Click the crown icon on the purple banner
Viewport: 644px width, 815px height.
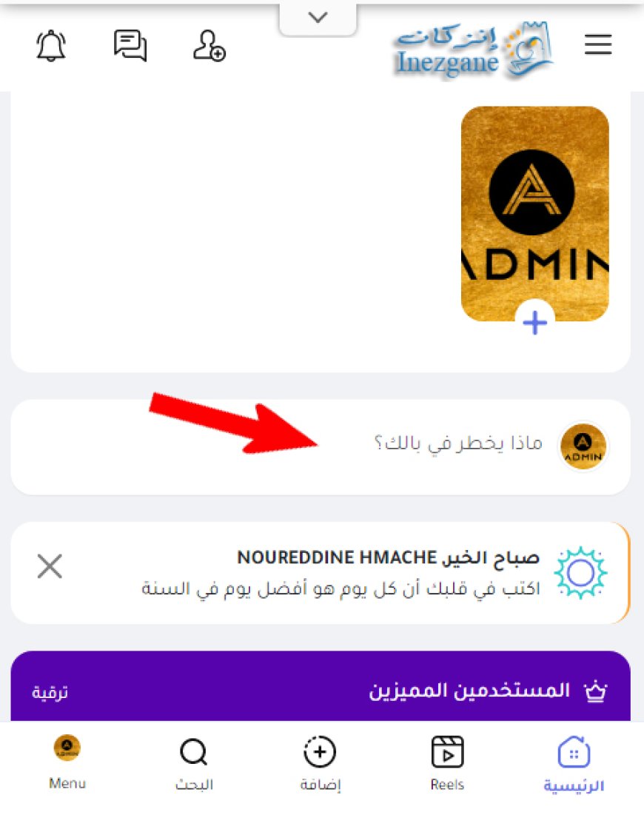596,691
